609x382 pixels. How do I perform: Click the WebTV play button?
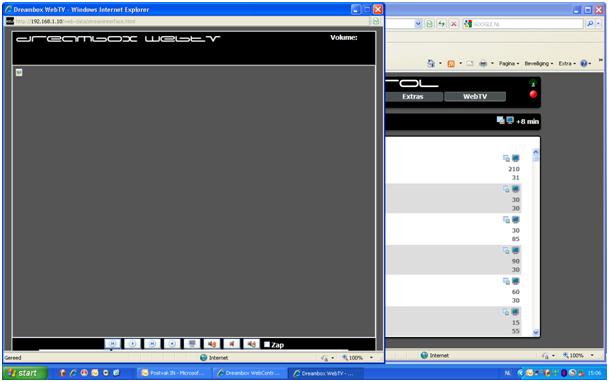(x=132, y=344)
